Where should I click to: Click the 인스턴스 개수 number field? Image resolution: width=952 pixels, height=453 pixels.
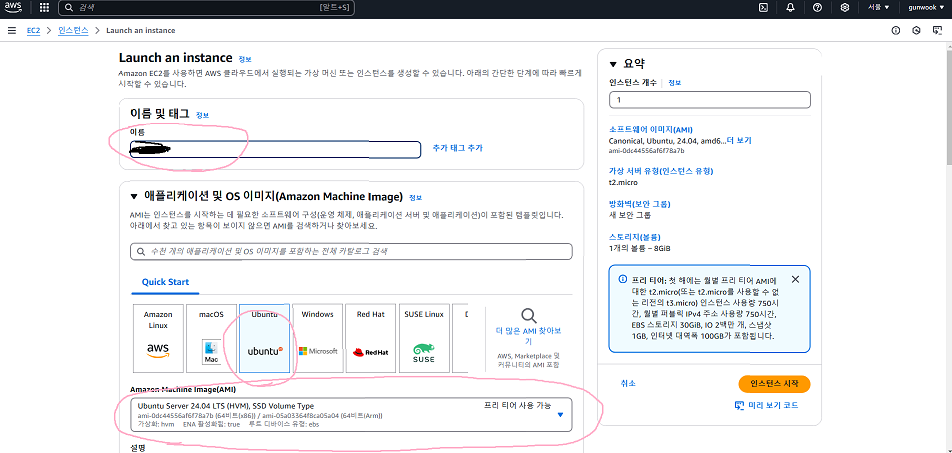[x=710, y=100]
